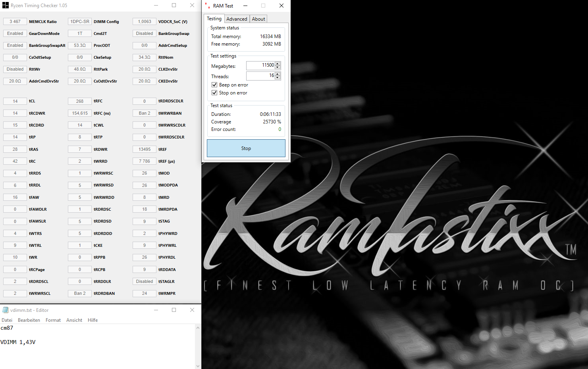Click the Cmd2T value 1T
This screenshot has height=369, width=588.
[x=80, y=34]
